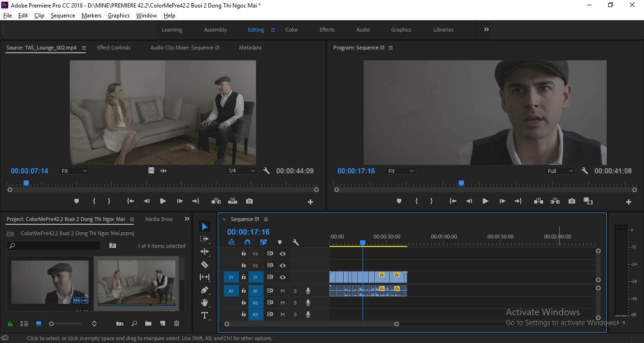Viewport: 644px width, 343px height.
Task: Click Mark In in Source monitor
Action: coord(94,201)
